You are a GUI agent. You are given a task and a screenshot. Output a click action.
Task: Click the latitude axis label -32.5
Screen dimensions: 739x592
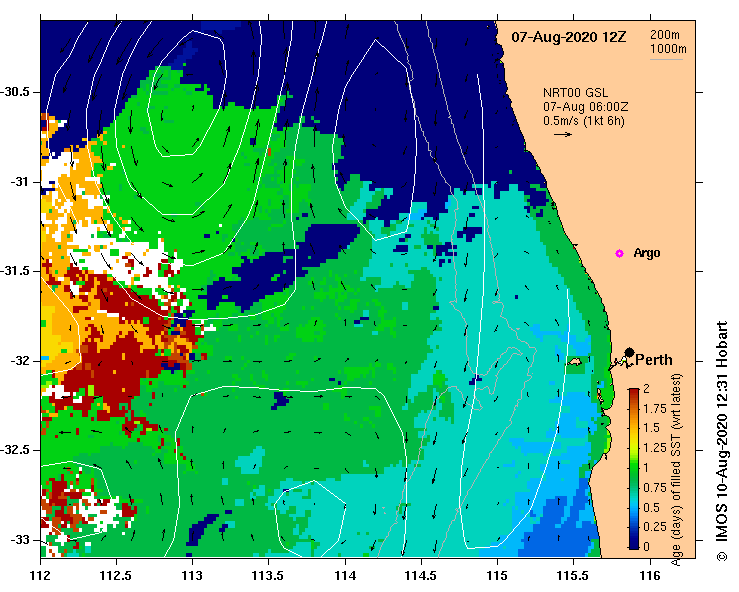pos(15,450)
